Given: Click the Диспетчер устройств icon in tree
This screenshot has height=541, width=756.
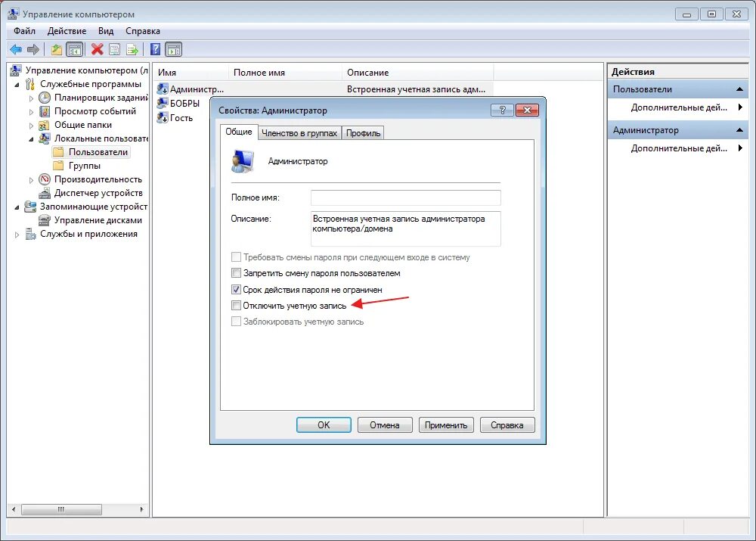Looking at the screenshot, I should 45,193.
